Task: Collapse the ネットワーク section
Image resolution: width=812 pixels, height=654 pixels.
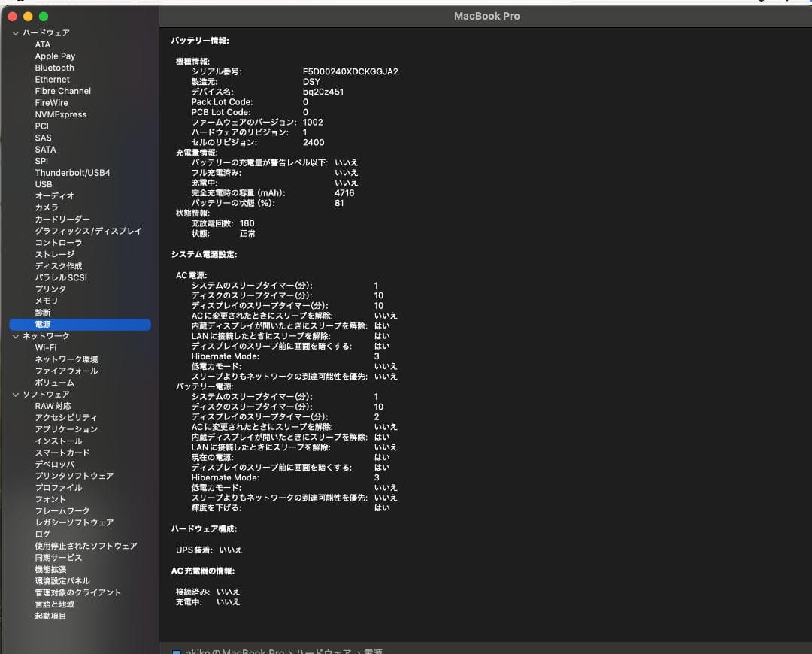Action: pos(15,335)
